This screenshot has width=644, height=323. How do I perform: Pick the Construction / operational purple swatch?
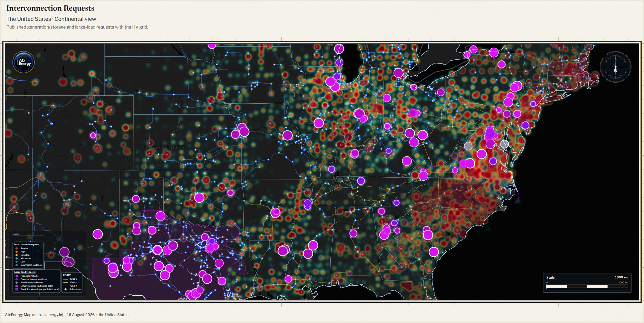tap(16, 279)
